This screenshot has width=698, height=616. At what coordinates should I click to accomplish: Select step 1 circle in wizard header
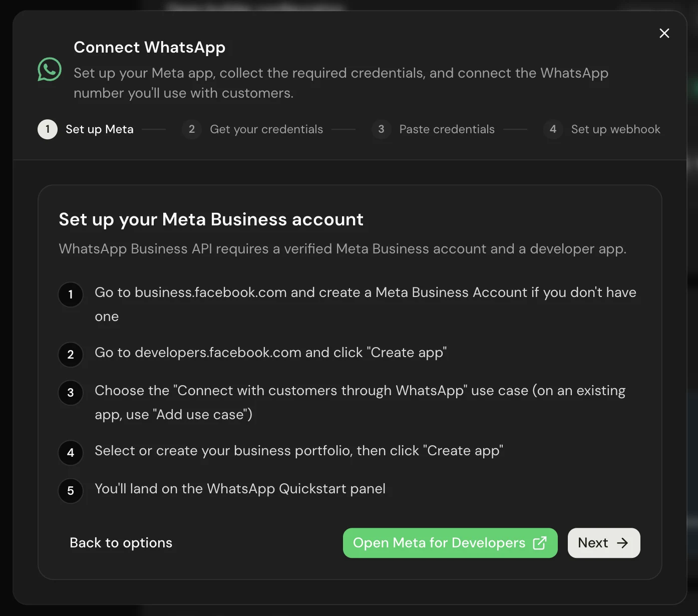pyautogui.click(x=48, y=129)
